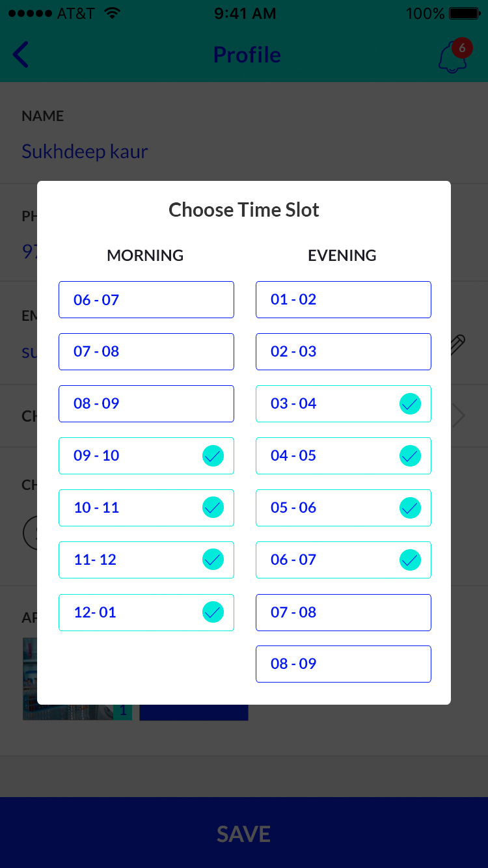The image size is (488, 868).
Task: Choose the 08 - 09 evening slot
Action: (x=343, y=664)
